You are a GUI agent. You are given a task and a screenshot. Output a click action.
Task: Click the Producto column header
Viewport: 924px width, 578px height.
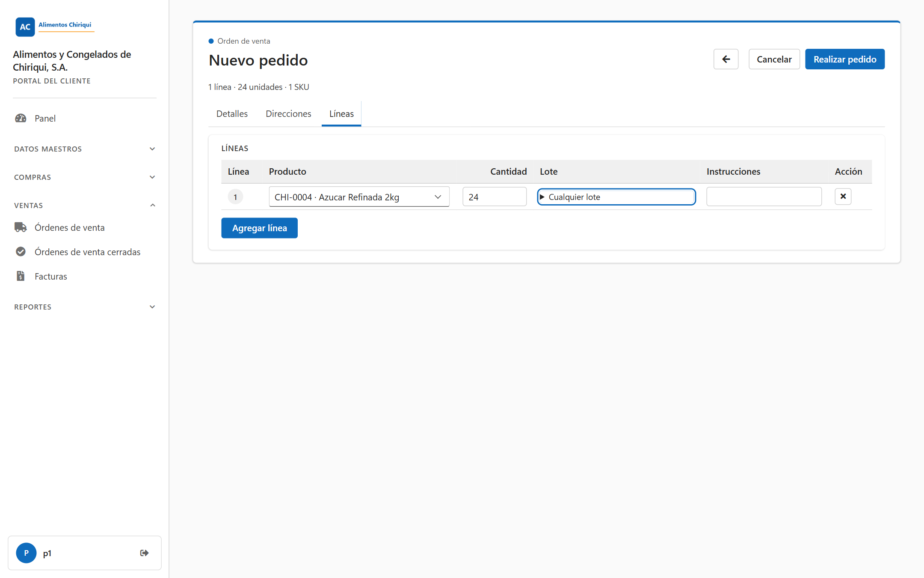pos(287,172)
